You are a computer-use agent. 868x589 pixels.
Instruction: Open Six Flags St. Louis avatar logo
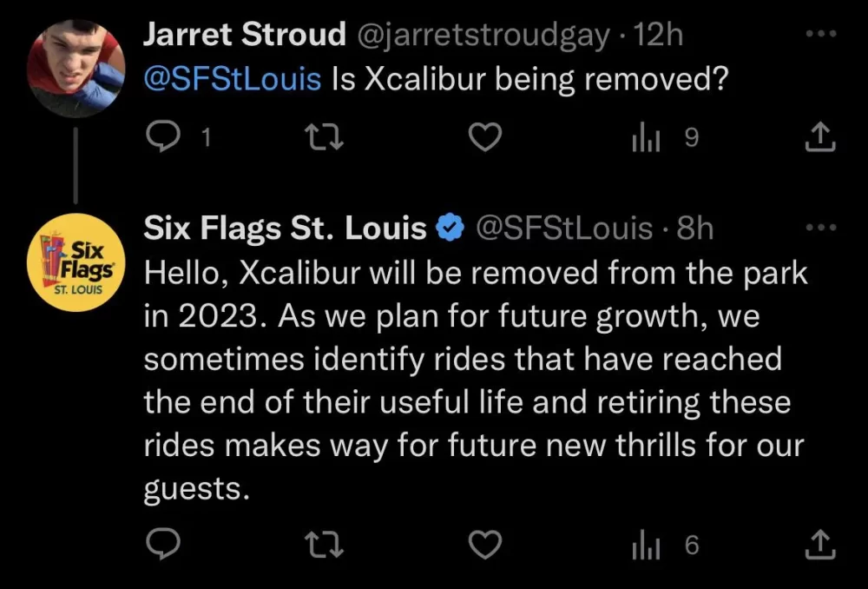tap(76, 262)
